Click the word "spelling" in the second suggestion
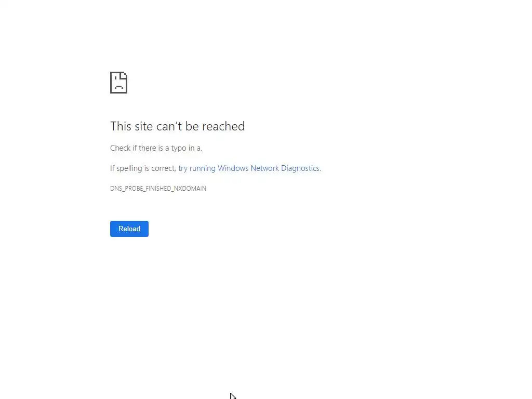Image resolution: width=532 pixels, height=399 pixels. point(130,169)
